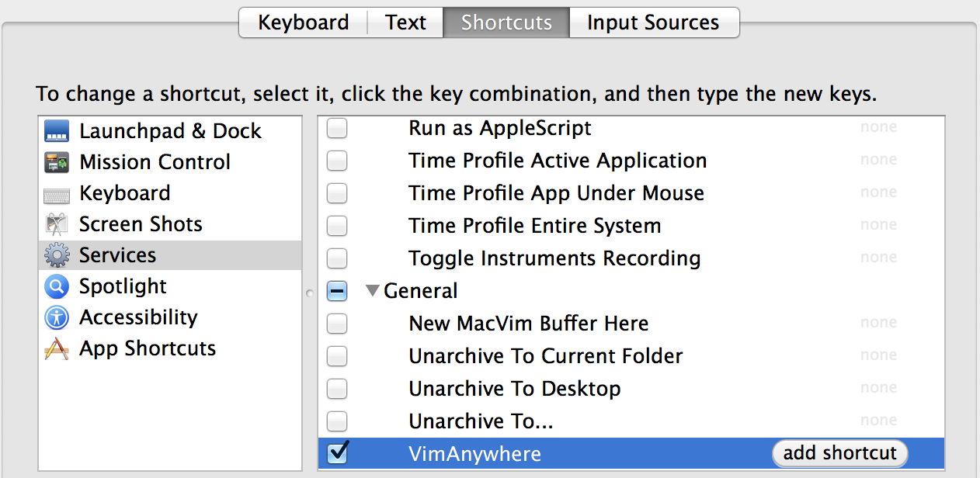Open the Accessibility category icon
Viewport: 980px width, 478px height.
click(57, 317)
